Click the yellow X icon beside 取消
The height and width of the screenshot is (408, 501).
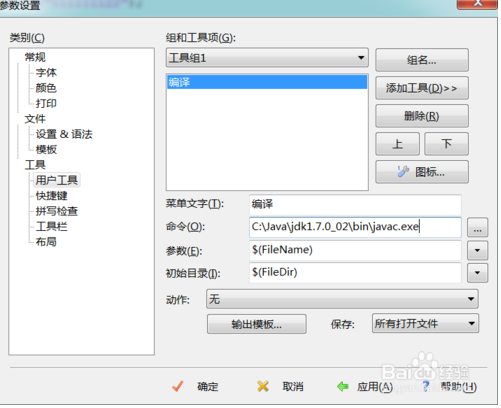[263, 386]
